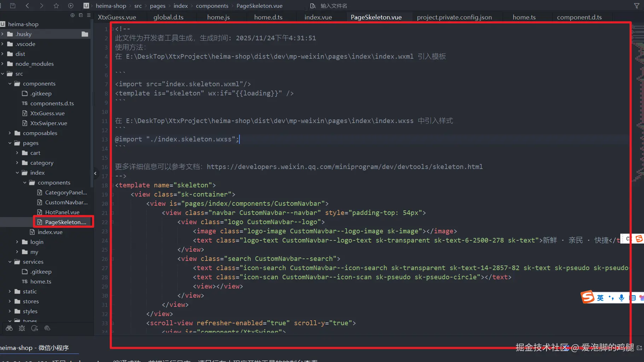Go forward using the right arrow icon
Viewport: 644px width, 362px height.
coord(42,6)
